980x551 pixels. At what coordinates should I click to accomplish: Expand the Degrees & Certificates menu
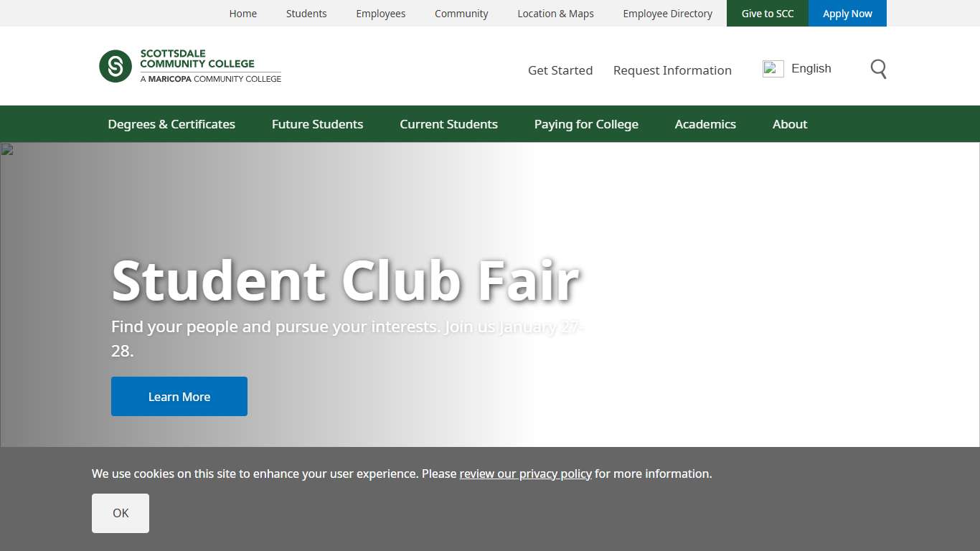click(171, 123)
